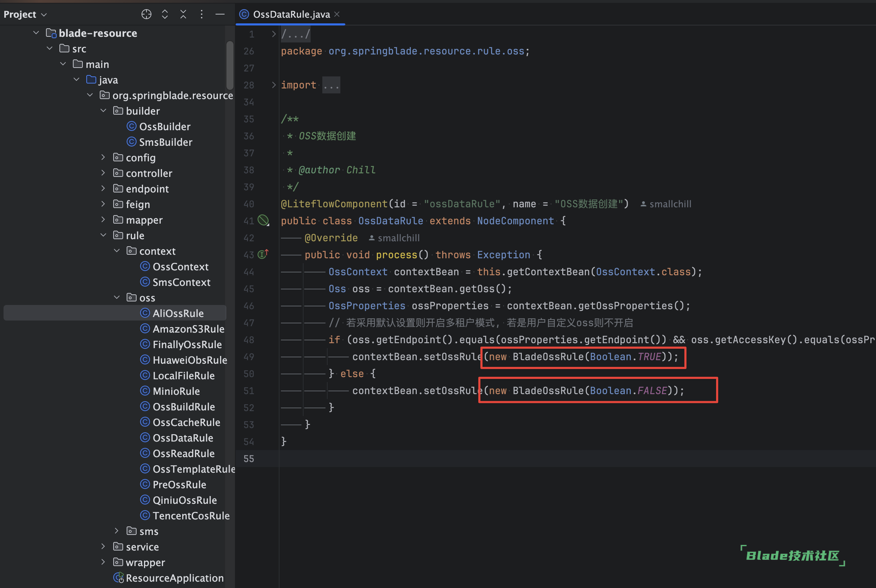Hide the Project panel with the minimize dash
Viewport: 876px width, 588px height.
pos(220,14)
